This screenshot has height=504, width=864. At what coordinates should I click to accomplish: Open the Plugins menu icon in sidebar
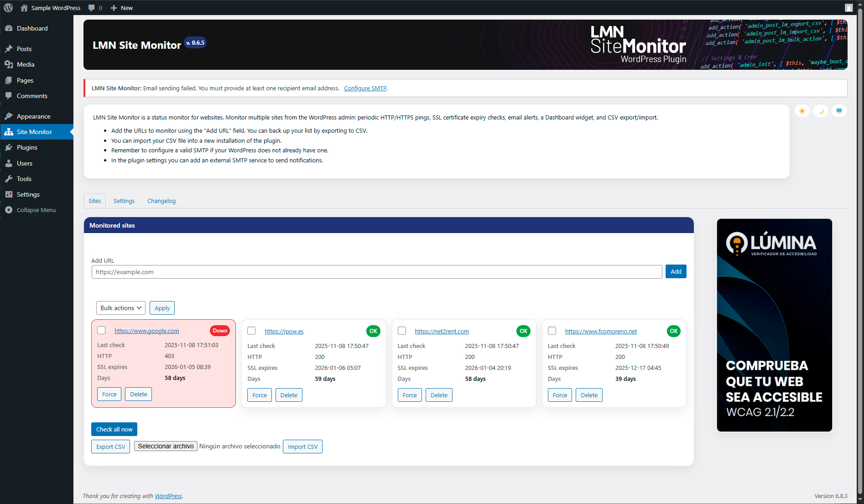click(9, 147)
